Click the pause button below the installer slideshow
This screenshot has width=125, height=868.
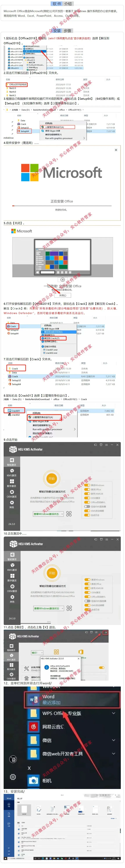point(62,280)
